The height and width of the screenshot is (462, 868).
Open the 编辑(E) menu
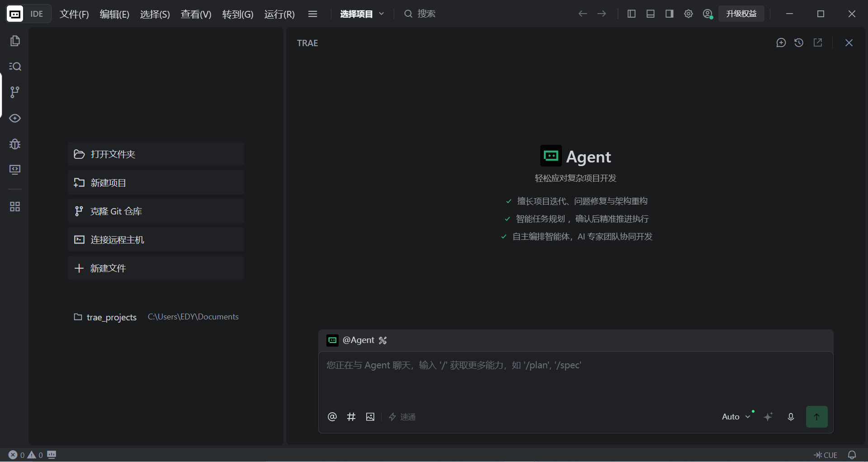[114, 14]
